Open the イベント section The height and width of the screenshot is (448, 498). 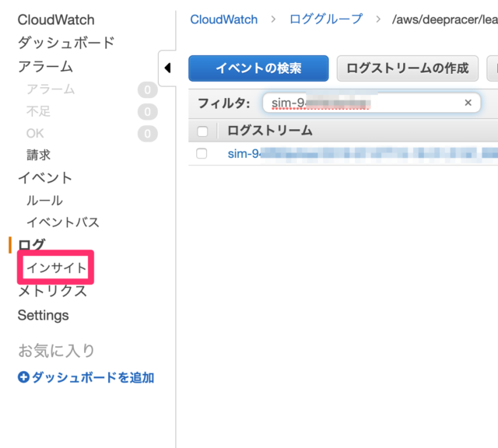(x=45, y=178)
